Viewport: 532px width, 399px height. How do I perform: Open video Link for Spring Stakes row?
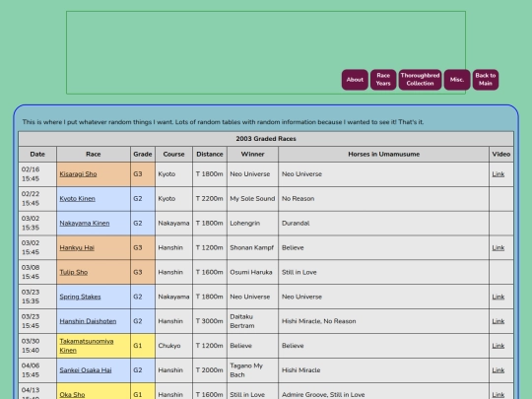coord(499,297)
